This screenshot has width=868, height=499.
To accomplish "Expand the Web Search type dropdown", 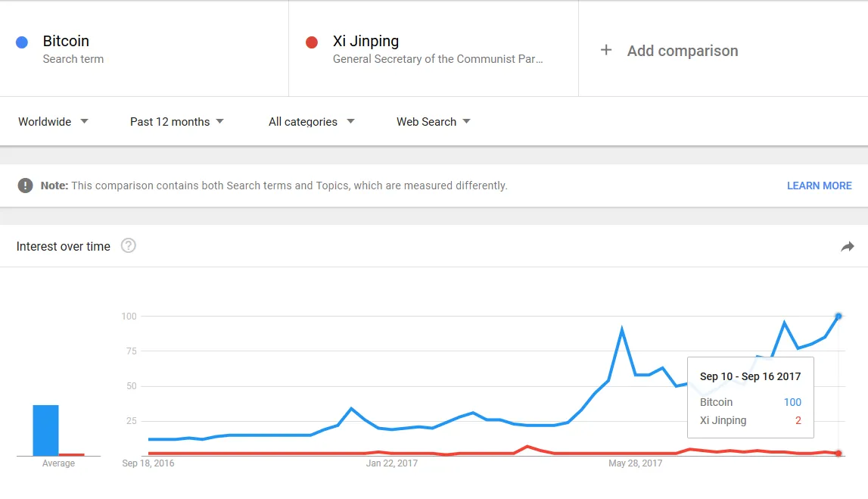I will pyautogui.click(x=433, y=121).
